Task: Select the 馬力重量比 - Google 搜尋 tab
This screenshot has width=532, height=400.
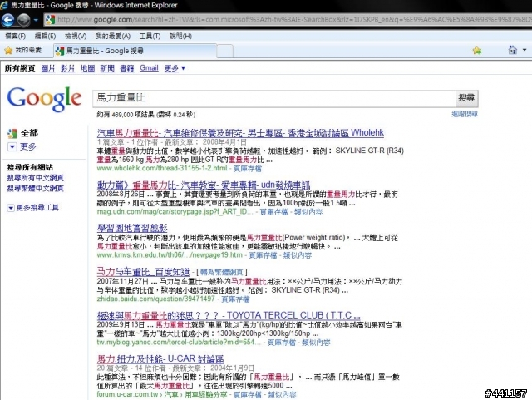Action: click(135, 51)
